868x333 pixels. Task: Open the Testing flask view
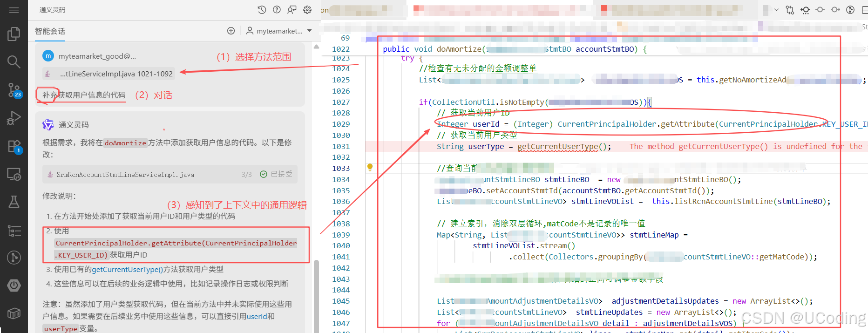coord(14,202)
